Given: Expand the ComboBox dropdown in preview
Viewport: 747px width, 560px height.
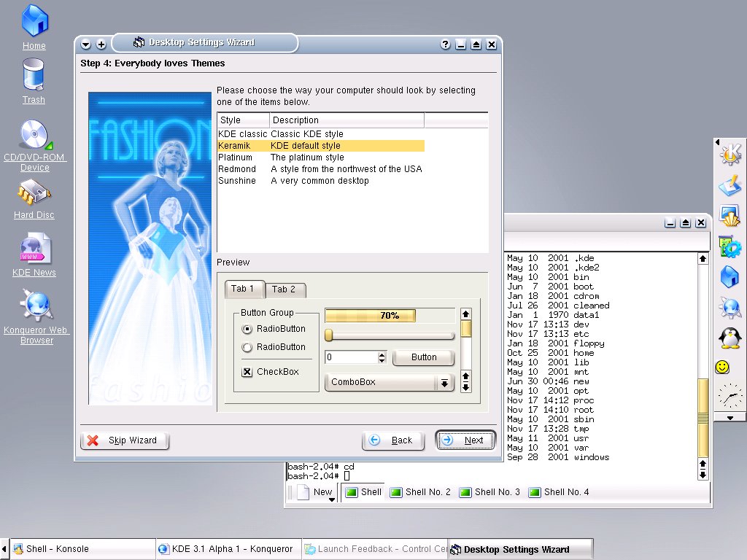Looking at the screenshot, I should click(444, 383).
